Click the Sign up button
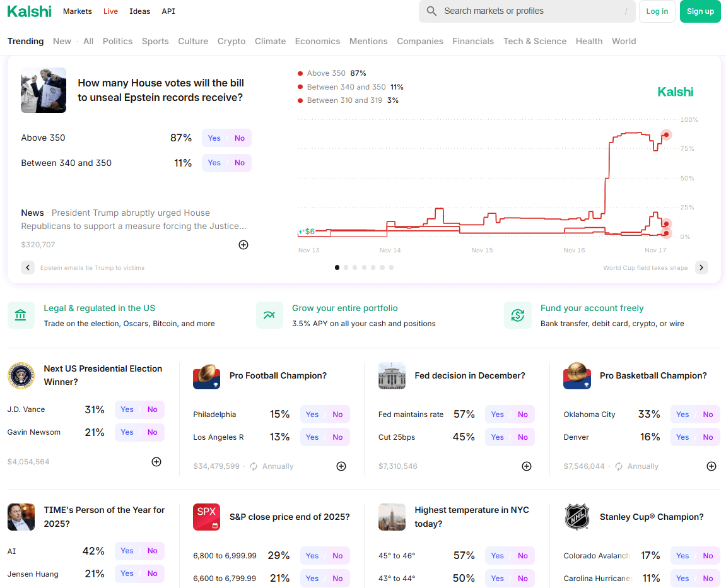726x588 pixels. click(700, 11)
